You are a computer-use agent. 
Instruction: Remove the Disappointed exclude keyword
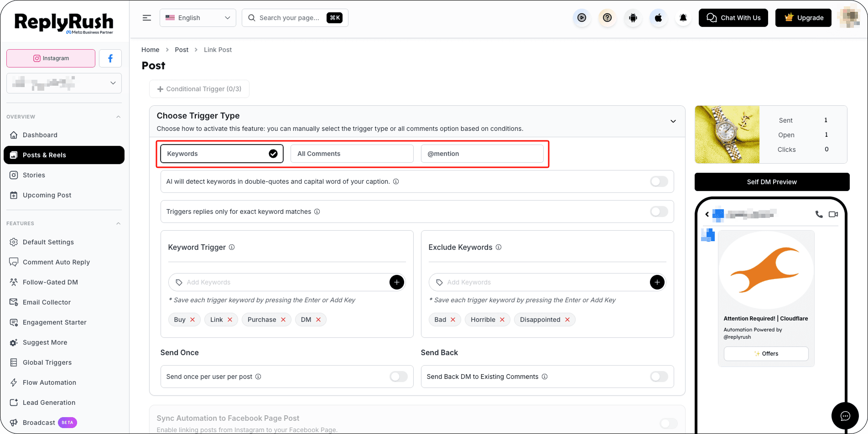pos(567,320)
